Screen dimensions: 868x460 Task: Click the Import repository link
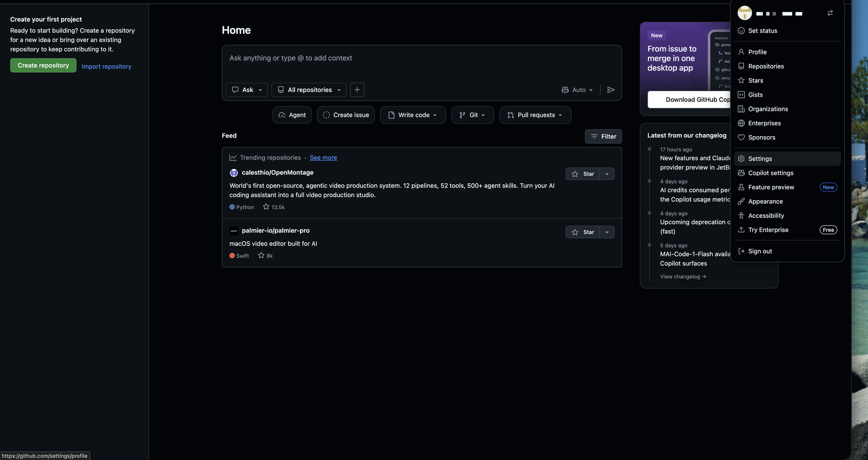click(x=107, y=67)
